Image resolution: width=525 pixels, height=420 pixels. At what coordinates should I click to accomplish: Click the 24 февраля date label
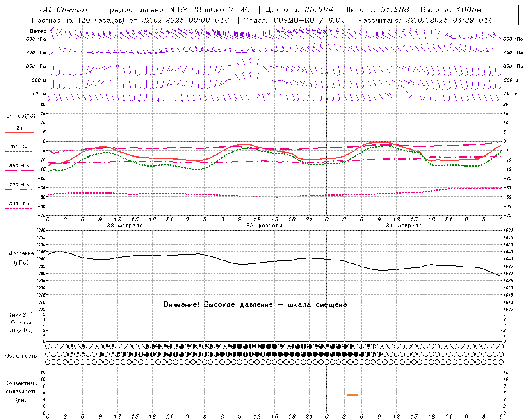point(404,226)
